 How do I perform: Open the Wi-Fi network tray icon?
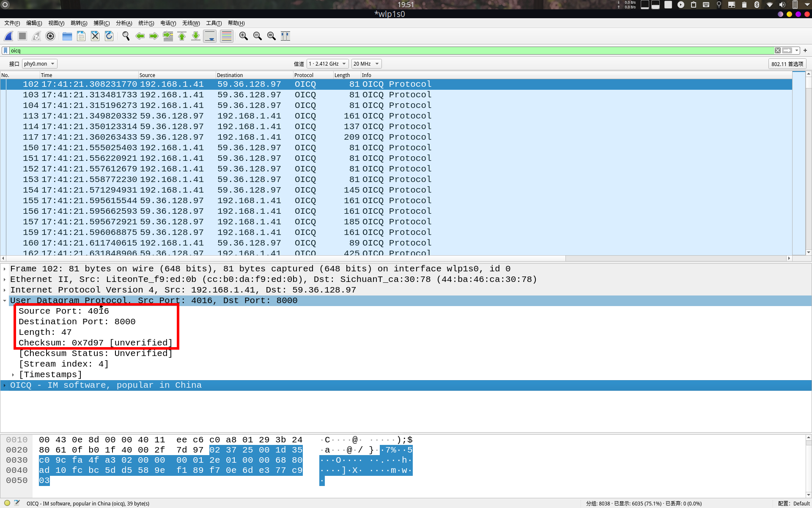[770, 5]
